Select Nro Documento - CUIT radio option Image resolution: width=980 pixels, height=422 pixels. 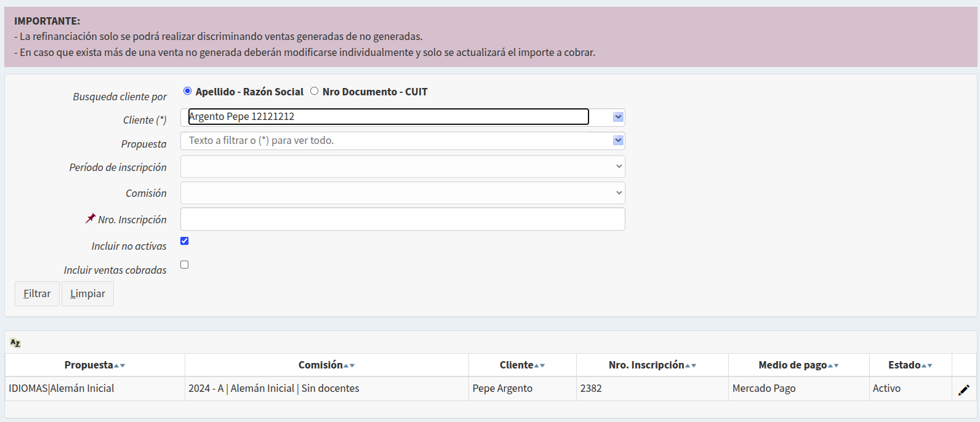[x=315, y=91]
